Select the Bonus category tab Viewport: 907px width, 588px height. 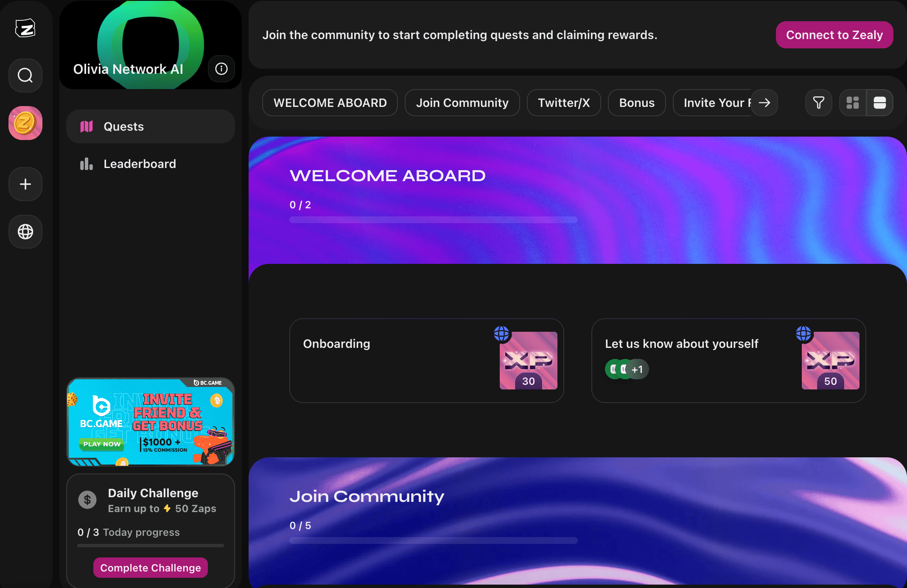[x=636, y=103]
